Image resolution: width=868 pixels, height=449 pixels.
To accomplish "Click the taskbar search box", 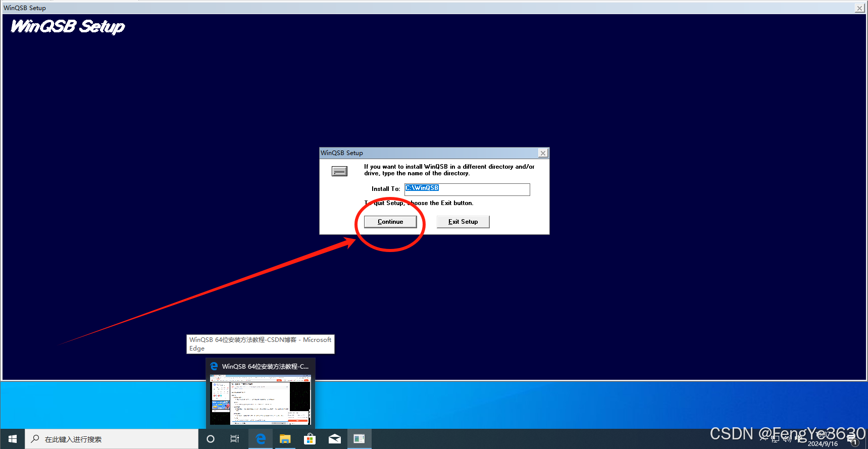I will [x=112, y=439].
